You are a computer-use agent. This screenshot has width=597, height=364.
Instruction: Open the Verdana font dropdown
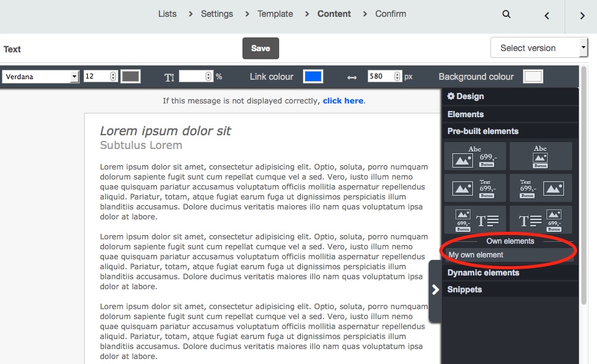pos(41,77)
